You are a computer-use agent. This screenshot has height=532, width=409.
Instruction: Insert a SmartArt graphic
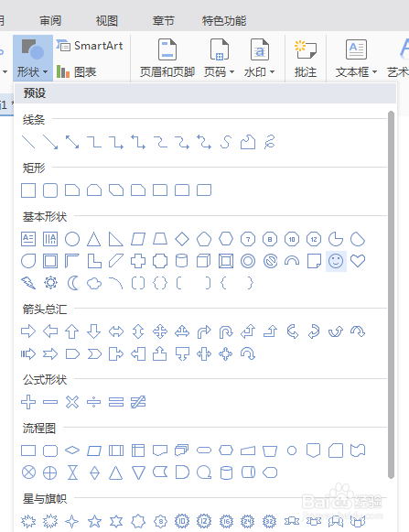[90, 46]
